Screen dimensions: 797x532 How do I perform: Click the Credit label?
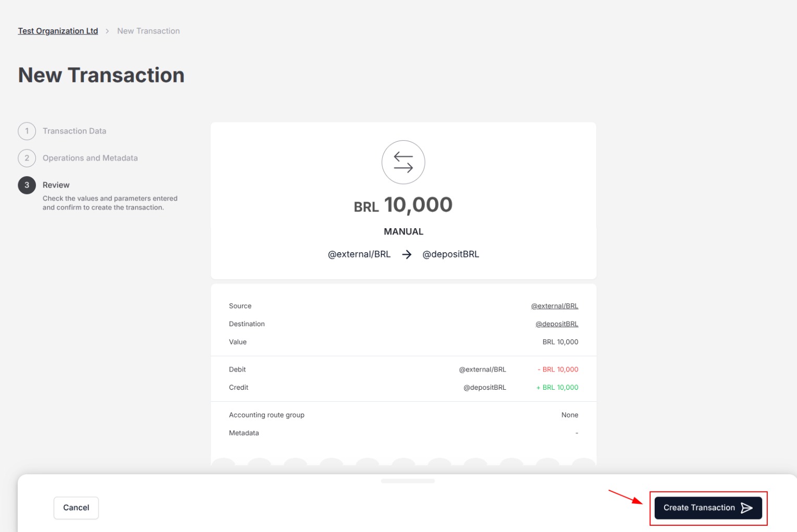pyautogui.click(x=239, y=387)
